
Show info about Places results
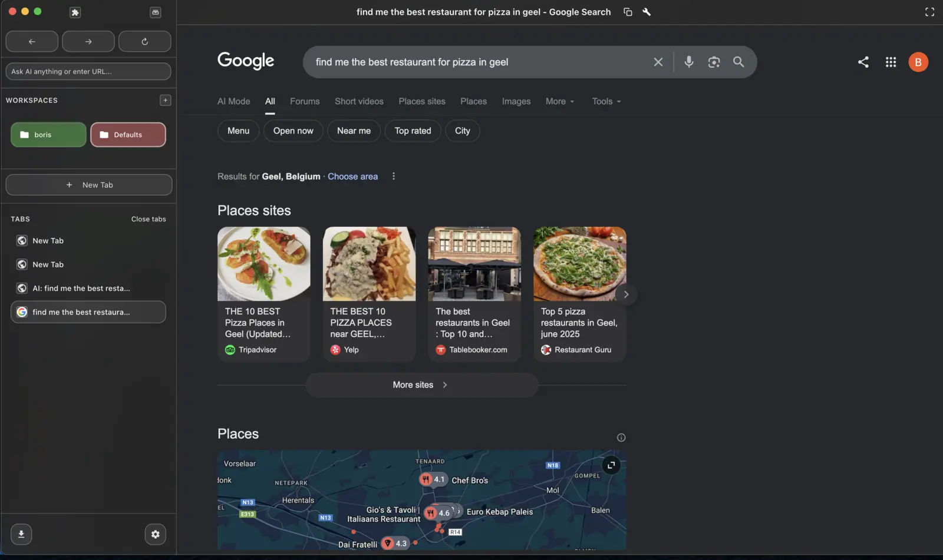tap(621, 438)
